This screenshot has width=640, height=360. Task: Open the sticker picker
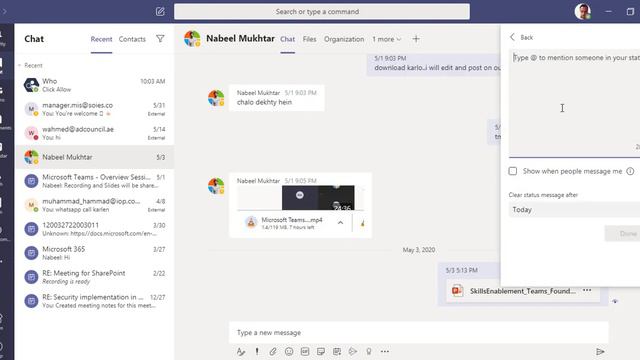click(321, 351)
